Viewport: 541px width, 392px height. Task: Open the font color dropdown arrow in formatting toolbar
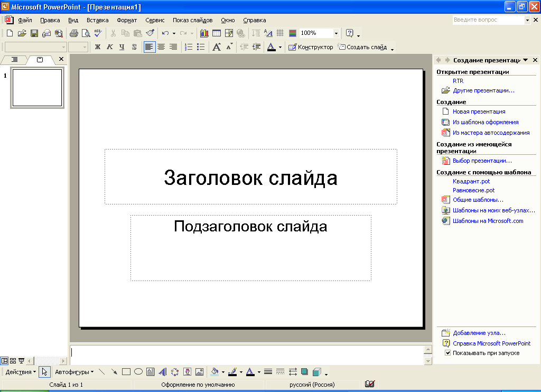pyautogui.click(x=280, y=47)
